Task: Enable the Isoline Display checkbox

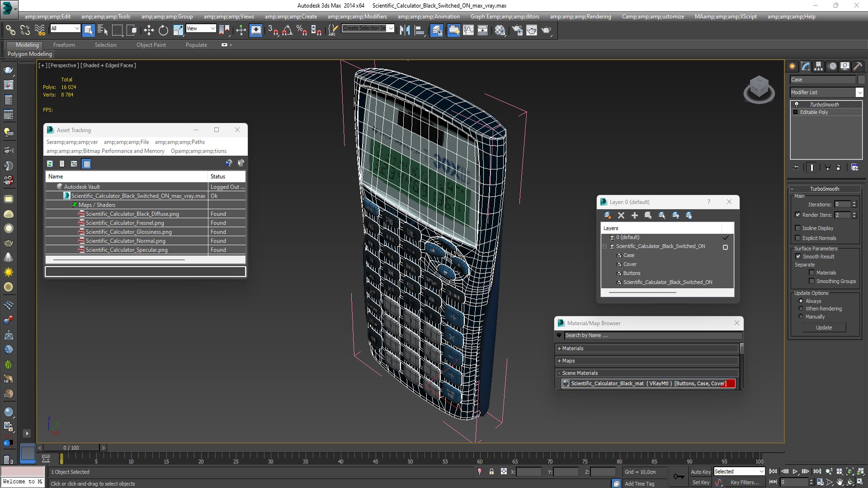Action: [x=798, y=228]
